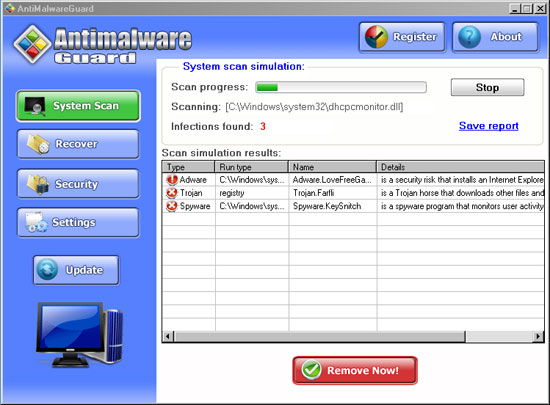Click the infections found count 3
The width and height of the screenshot is (550, 405).
(263, 126)
